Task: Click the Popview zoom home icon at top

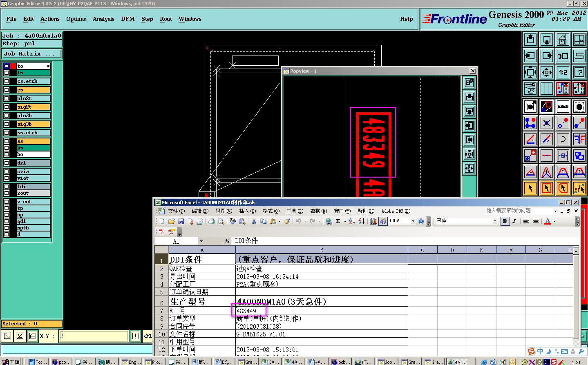Action: pyautogui.click(x=470, y=83)
